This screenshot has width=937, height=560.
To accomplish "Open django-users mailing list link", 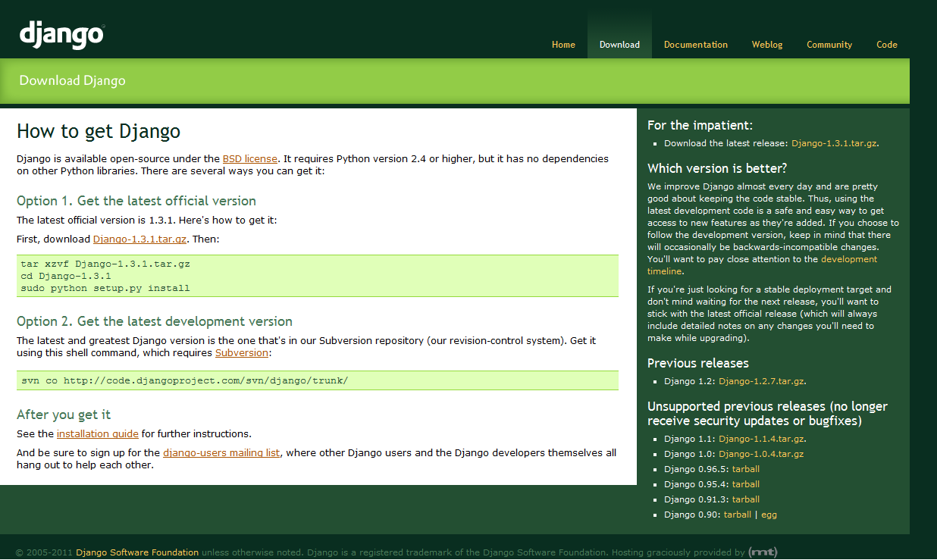I will [221, 453].
